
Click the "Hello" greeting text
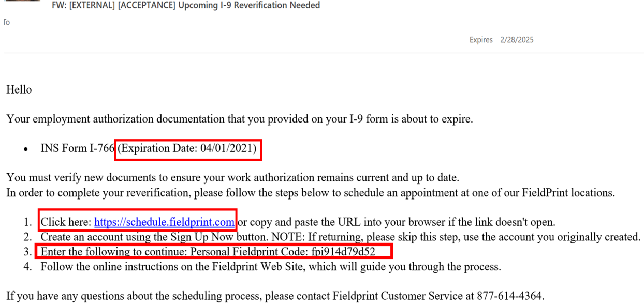[x=19, y=90]
